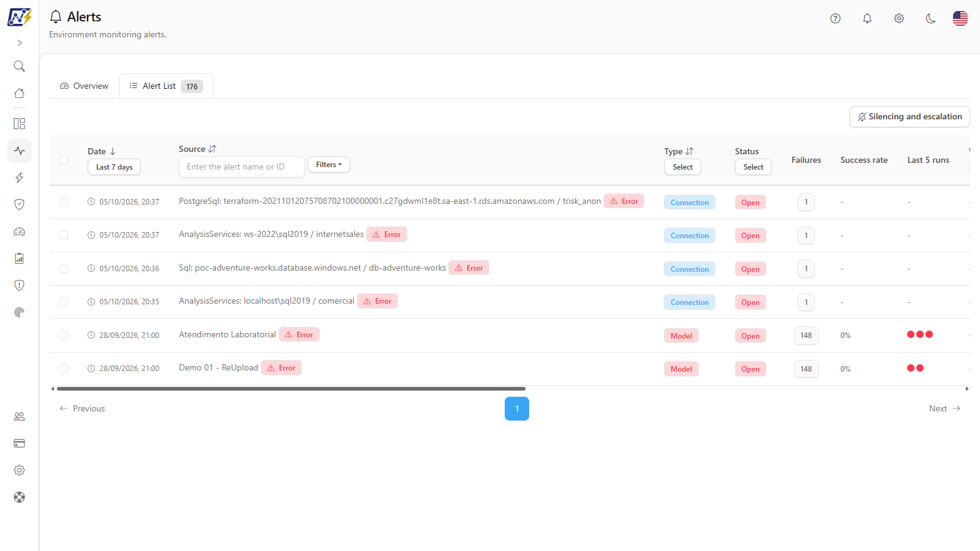Screen dimensions: 980x551
Task: Open help question mark icon in header
Action: click(x=835, y=18)
